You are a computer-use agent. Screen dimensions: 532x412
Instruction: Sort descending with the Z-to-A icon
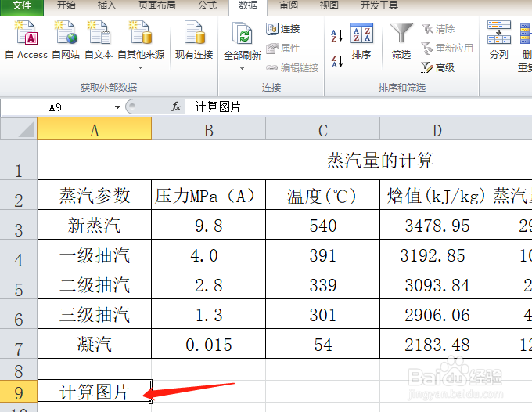337,61
